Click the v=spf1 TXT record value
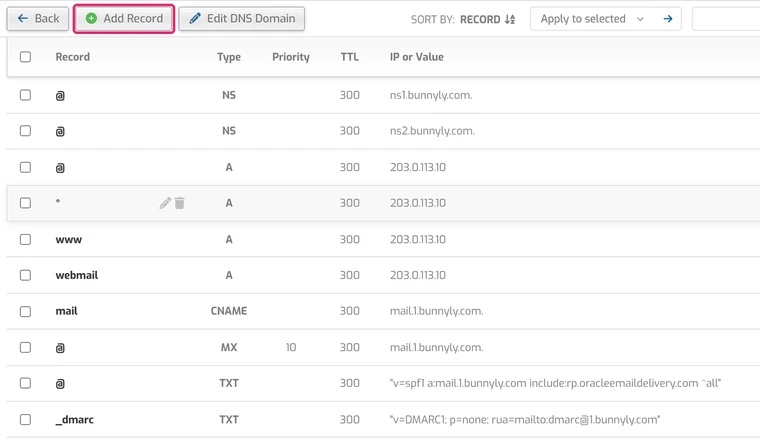This screenshot has height=442, width=760. tap(555, 383)
